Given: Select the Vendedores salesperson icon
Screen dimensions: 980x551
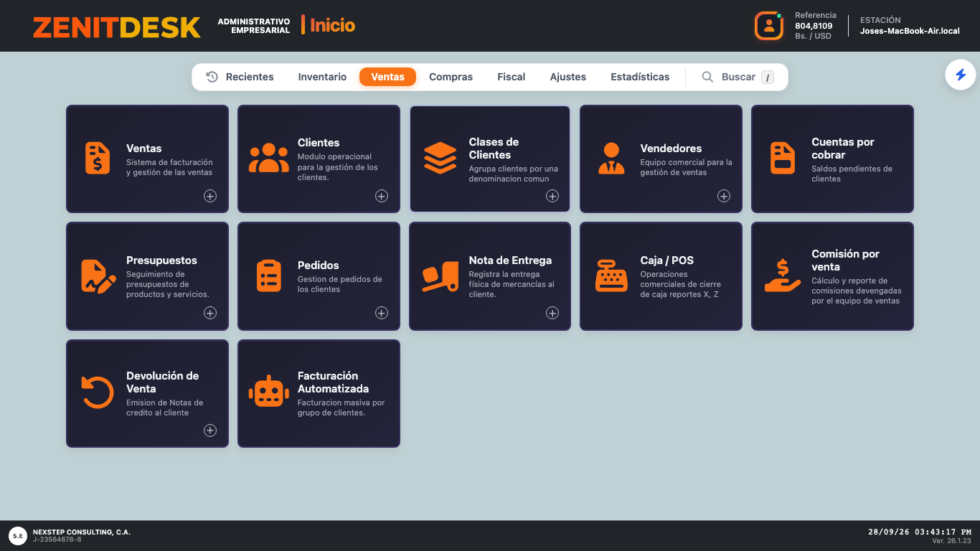Looking at the screenshot, I should (611, 159).
